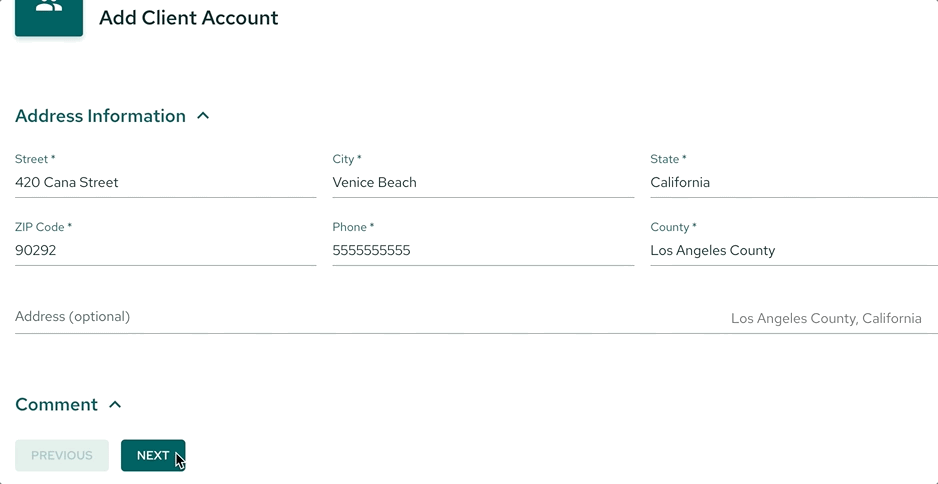The height and width of the screenshot is (484, 938).
Task: Click the disabled Previous button
Action: click(62, 455)
